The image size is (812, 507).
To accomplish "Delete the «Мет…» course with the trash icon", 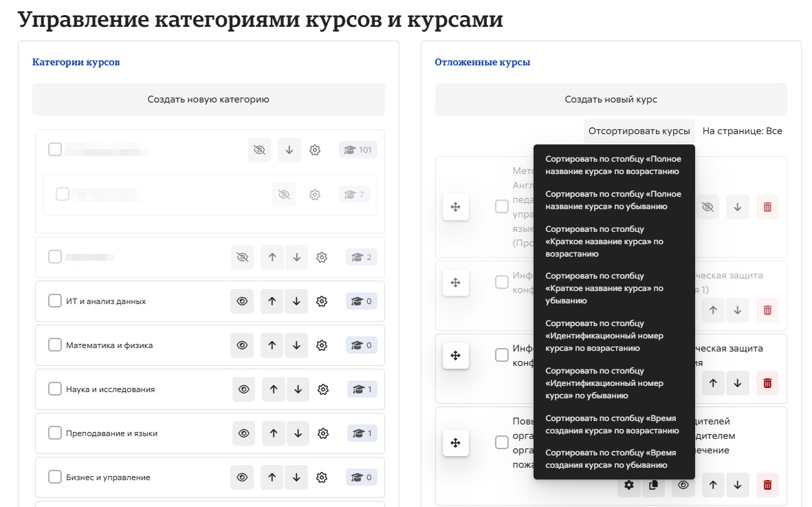I will tap(767, 207).
